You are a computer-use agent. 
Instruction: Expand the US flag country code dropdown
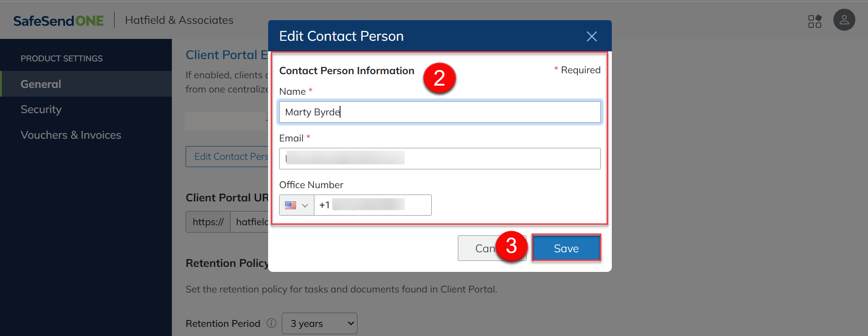coord(297,205)
